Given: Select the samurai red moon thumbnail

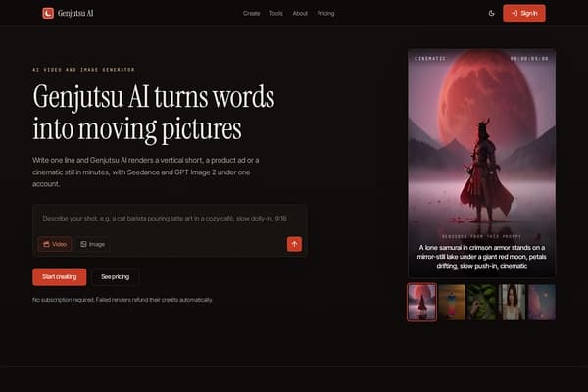Looking at the screenshot, I should tap(421, 303).
